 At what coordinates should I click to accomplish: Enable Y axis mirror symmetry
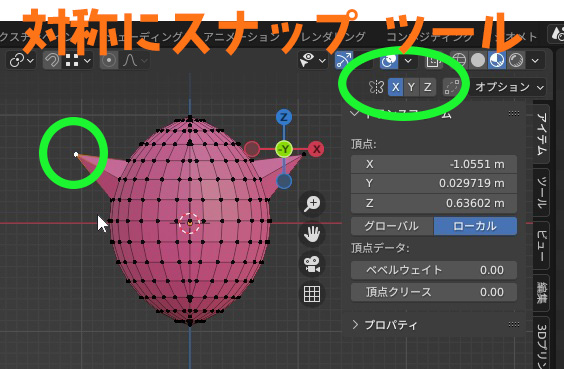(411, 87)
